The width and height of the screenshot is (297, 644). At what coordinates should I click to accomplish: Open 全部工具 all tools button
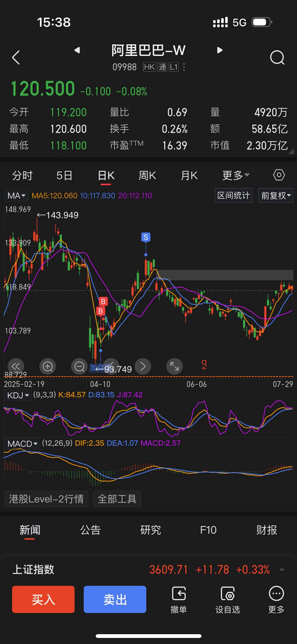pos(117,499)
